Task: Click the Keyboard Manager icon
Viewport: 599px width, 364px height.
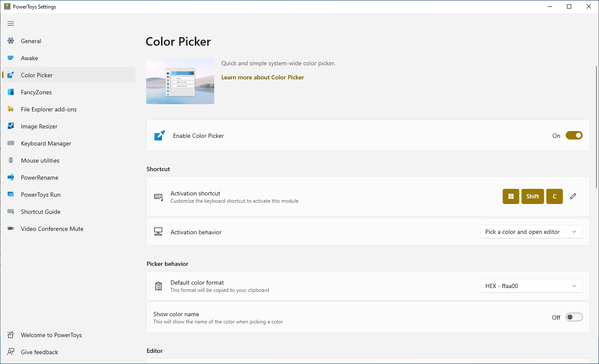Action: pyautogui.click(x=11, y=143)
